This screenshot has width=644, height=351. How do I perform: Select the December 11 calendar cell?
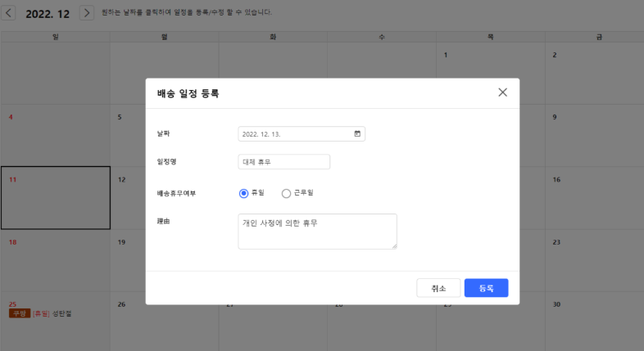pos(55,198)
